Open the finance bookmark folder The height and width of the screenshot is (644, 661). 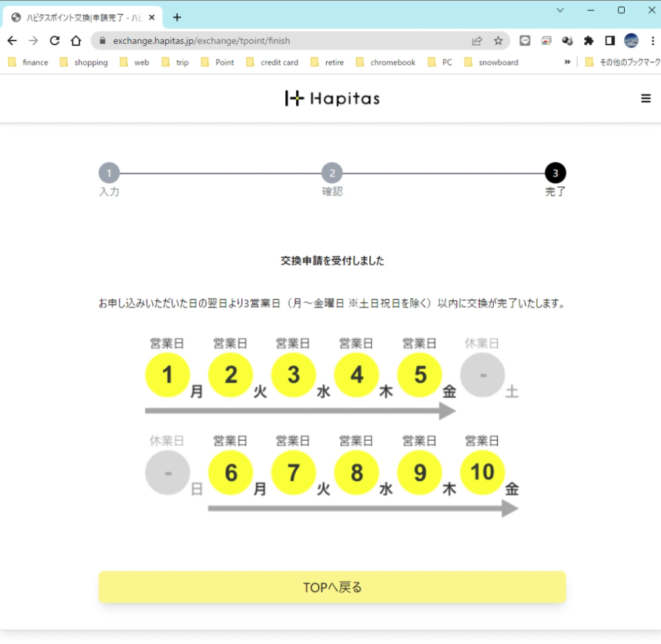(x=28, y=63)
